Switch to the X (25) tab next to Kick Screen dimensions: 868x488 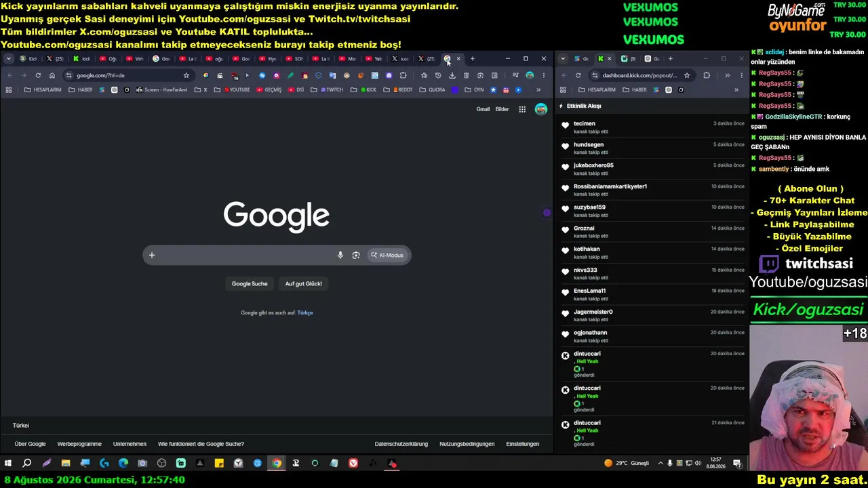coord(55,59)
